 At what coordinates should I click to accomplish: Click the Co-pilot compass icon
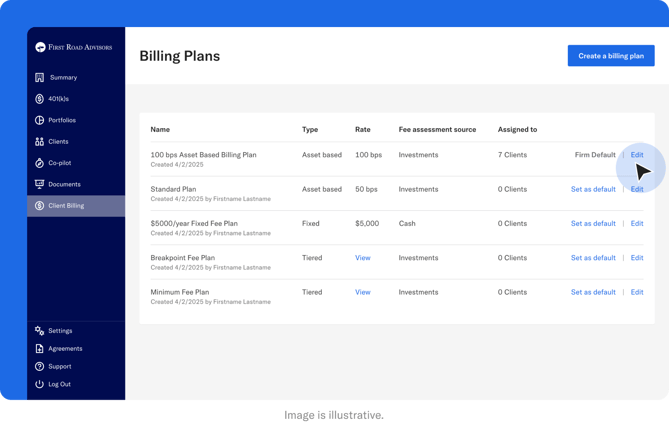click(x=40, y=163)
